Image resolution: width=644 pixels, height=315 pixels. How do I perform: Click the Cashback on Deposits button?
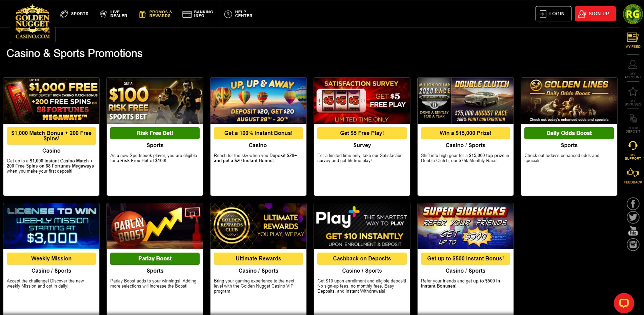click(x=362, y=258)
